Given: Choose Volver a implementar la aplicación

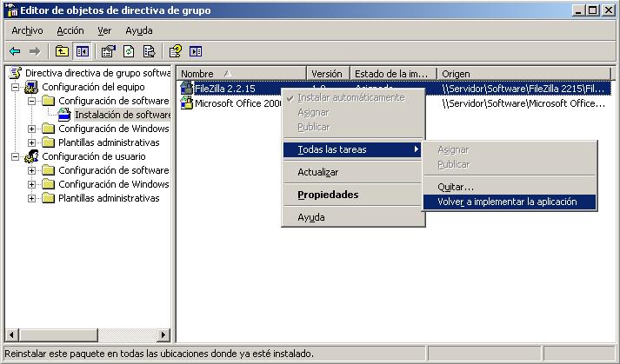Looking at the screenshot, I should pos(507,202).
